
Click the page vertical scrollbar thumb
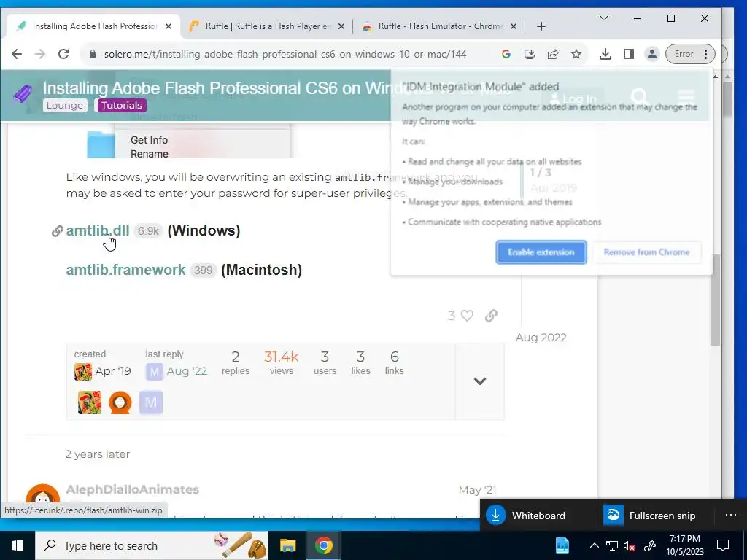tap(715, 300)
